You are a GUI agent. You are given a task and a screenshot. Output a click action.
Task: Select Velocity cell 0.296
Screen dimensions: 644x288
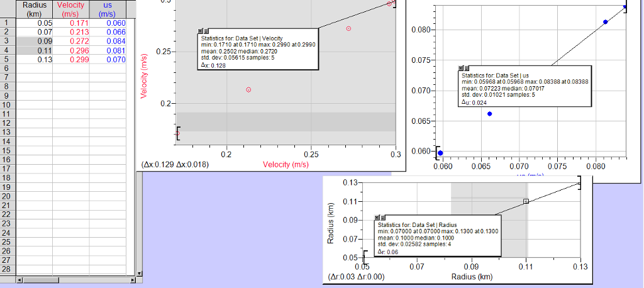point(70,50)
